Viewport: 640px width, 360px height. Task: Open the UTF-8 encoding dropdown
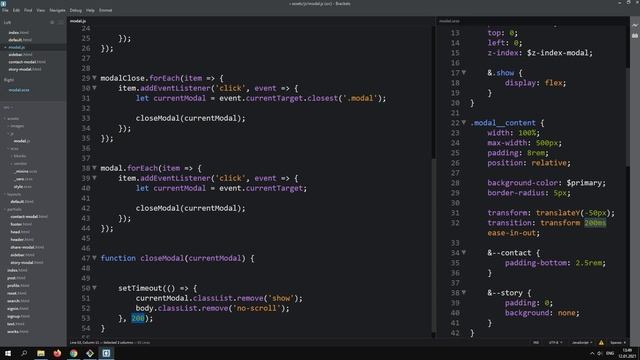(556, 342)
